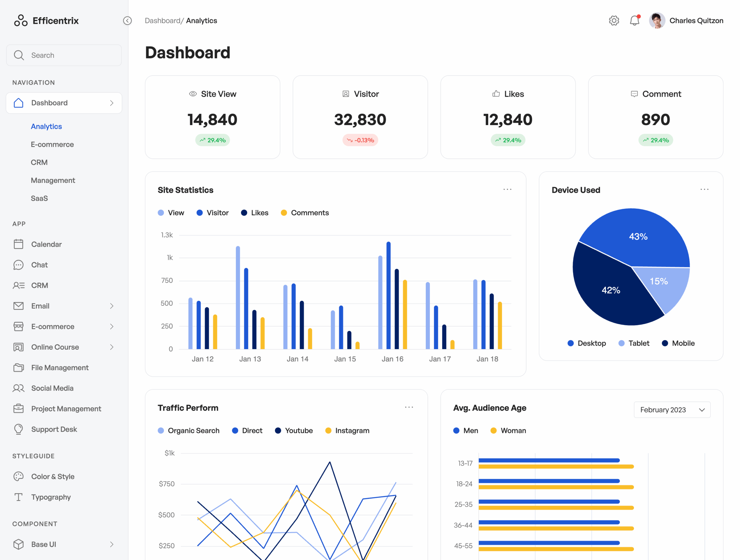Click the Social Media sidebar icon
740x560 pixels.
[18, 388]
